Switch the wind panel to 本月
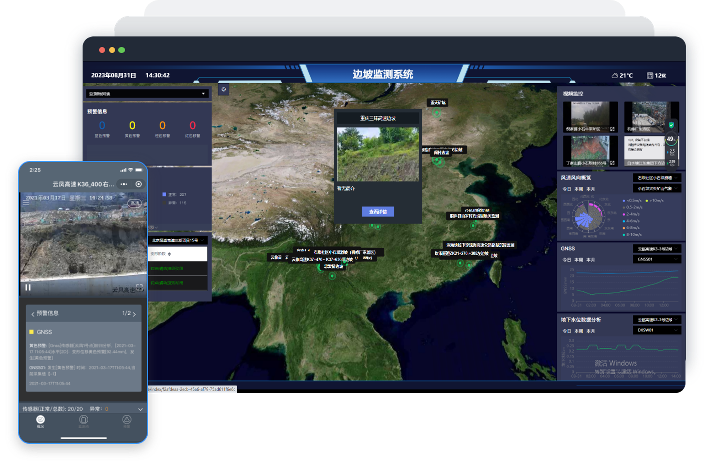 click(x=590, y=189)
